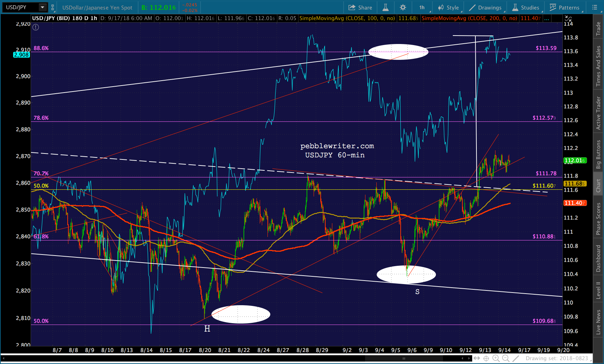The width and height of the screenshot is (604, 364).
Task: Open the top-right list menu icon
Action: click(595, 7)
